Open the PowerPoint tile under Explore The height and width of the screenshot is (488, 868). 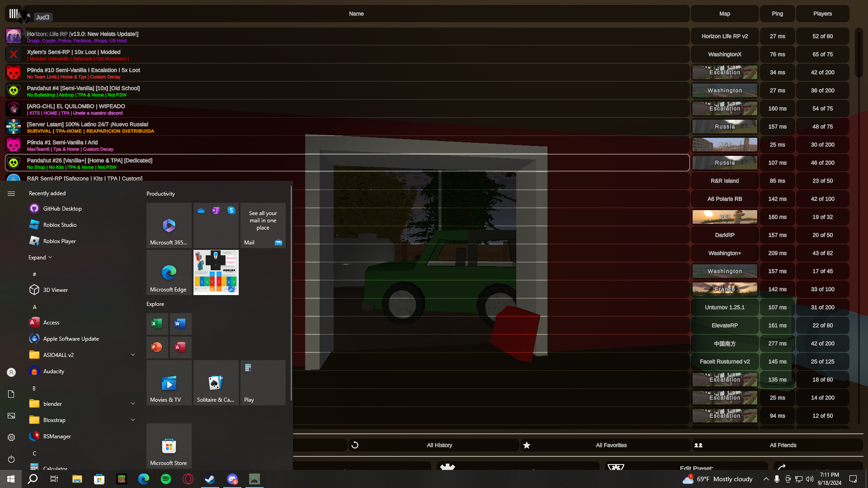coord(157,347)
